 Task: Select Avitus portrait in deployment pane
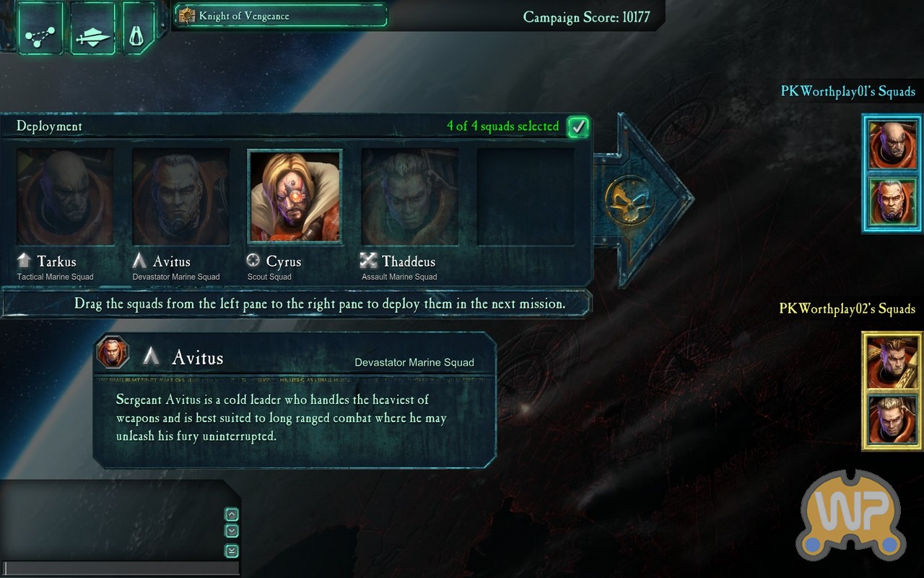pyautogui.click(x=180, y=197)
